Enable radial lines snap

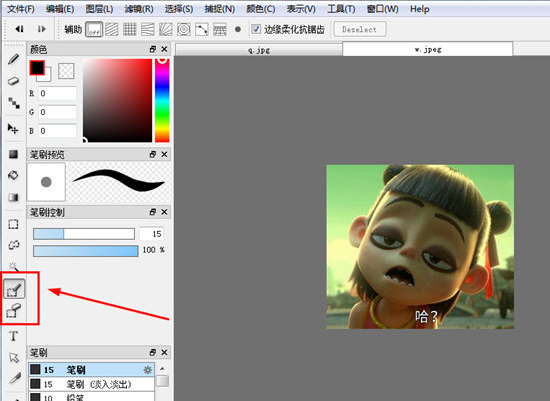(x=166, y=29)
